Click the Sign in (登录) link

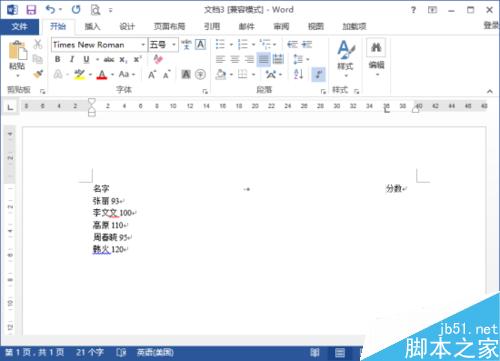pyautogui.click(x=491, y=25)
